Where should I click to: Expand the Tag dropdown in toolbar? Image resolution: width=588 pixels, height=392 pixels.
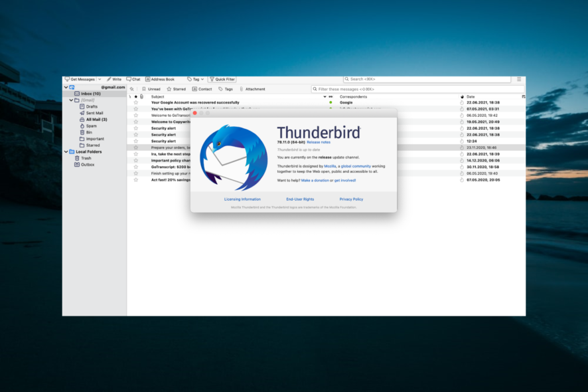tap(196, 79)
